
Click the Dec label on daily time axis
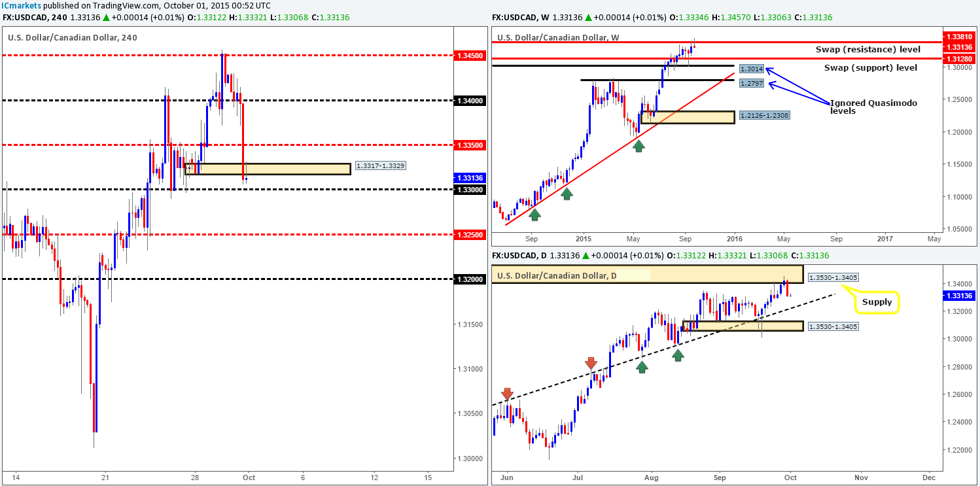coord(928,478)
